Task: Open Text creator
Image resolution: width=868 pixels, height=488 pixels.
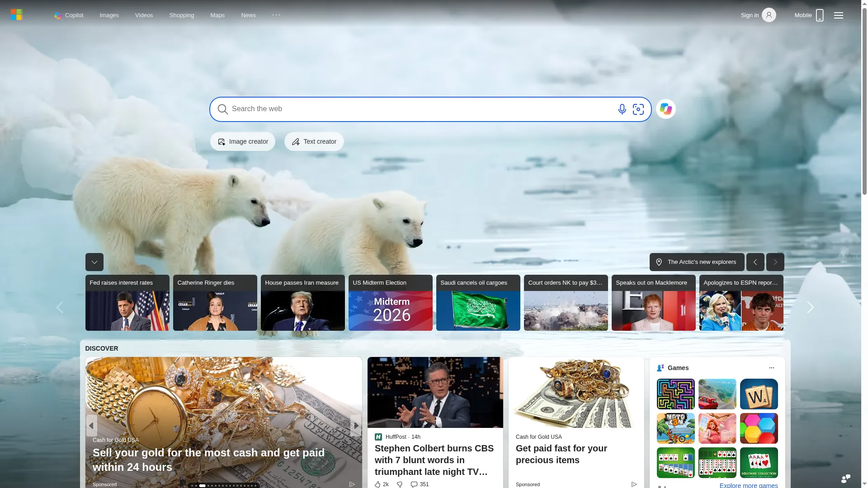Action: 314,141
